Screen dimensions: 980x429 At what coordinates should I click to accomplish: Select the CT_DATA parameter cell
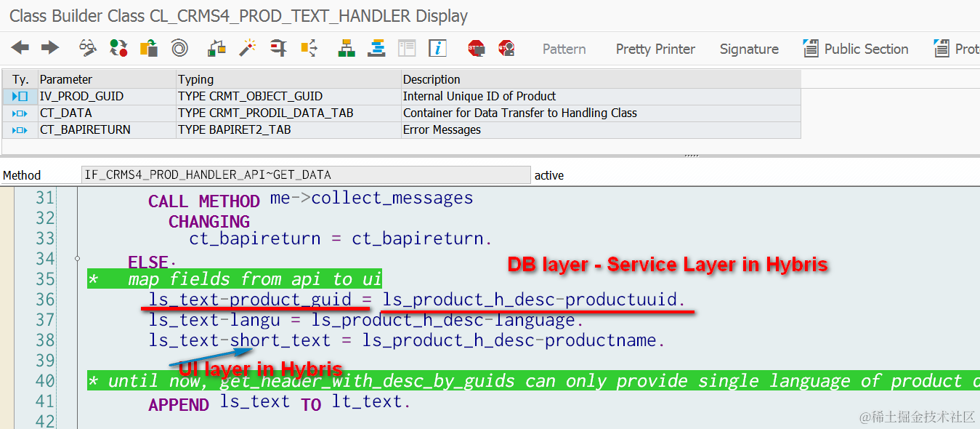(108, 113)
